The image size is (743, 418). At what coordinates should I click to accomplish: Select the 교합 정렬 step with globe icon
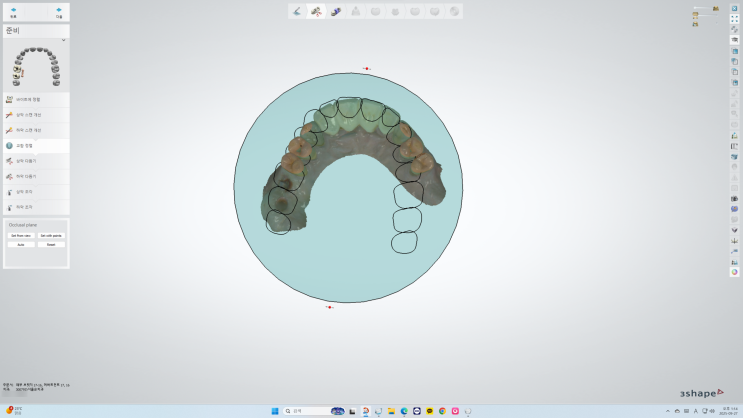pos(36,145)
